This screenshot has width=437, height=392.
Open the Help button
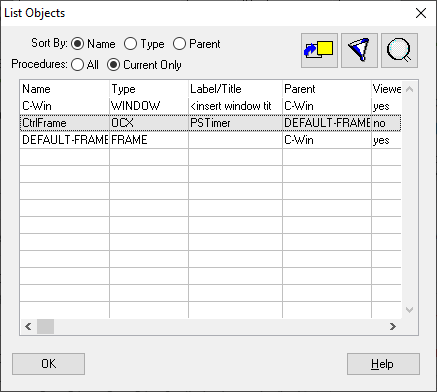point(383,364)
